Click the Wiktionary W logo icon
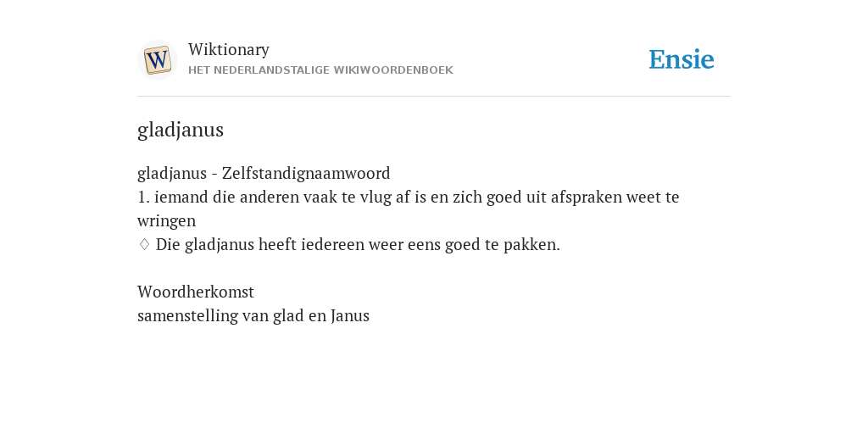 pyautogui.click(x=158, y=60)
